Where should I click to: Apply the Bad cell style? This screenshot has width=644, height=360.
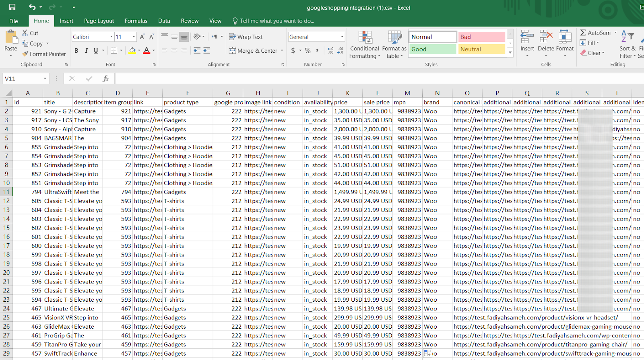click(481, 37)
